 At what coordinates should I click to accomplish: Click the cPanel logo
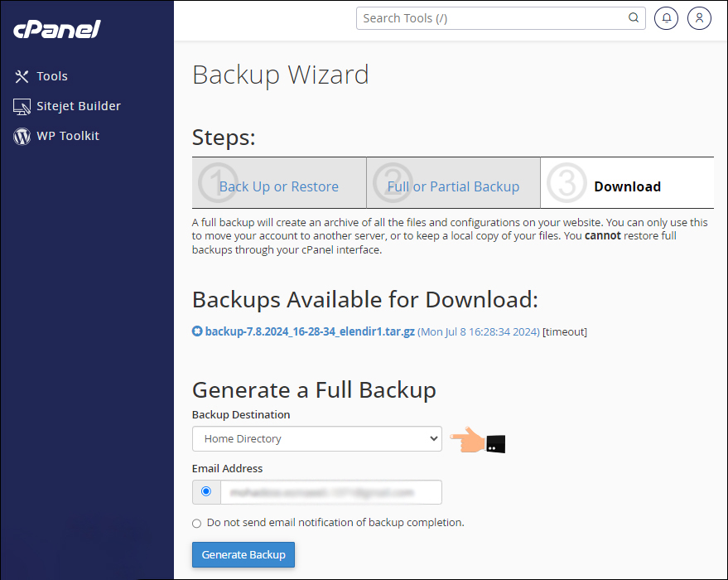point(56,29)
